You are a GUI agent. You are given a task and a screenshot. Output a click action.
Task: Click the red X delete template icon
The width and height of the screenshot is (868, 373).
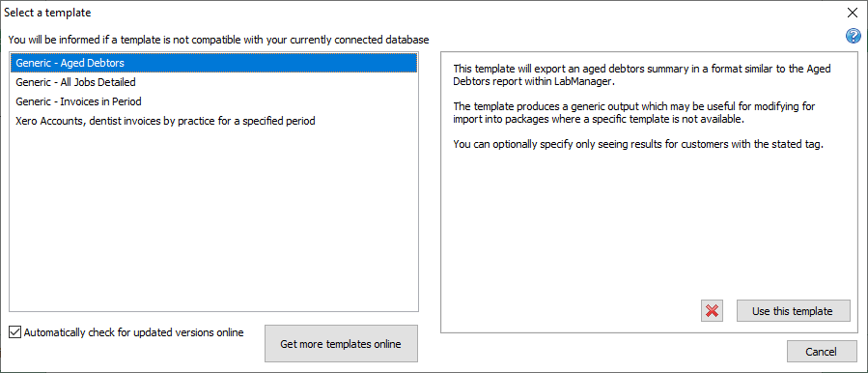point(713,311)
